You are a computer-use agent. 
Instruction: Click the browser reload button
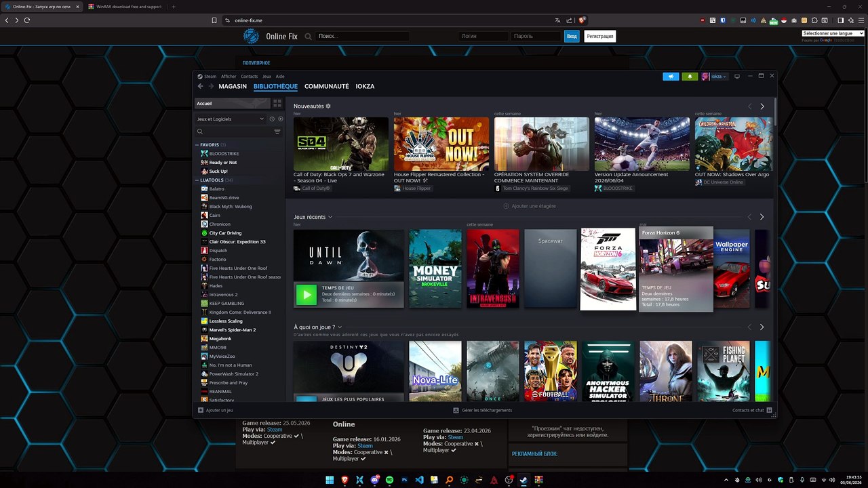[x=27, y=20]
